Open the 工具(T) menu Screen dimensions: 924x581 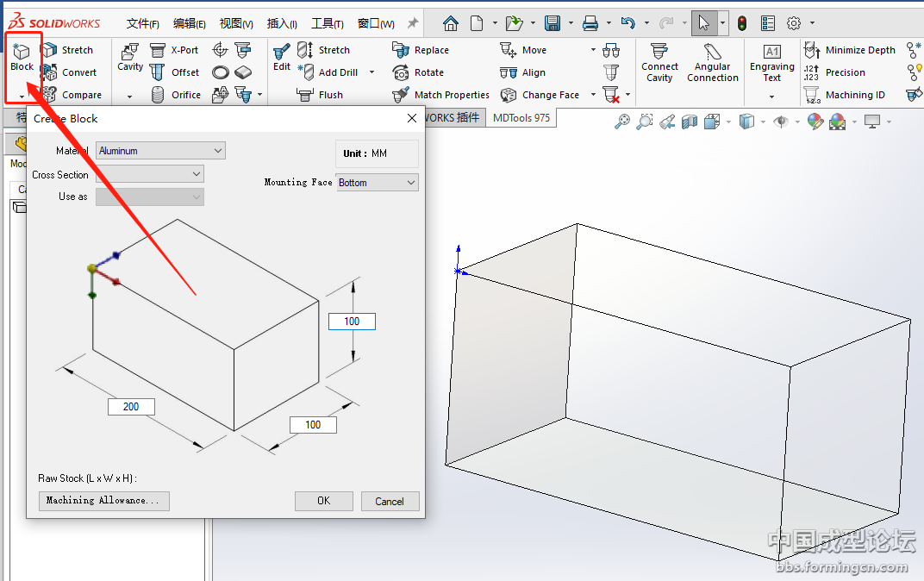(x=327, y=23)
